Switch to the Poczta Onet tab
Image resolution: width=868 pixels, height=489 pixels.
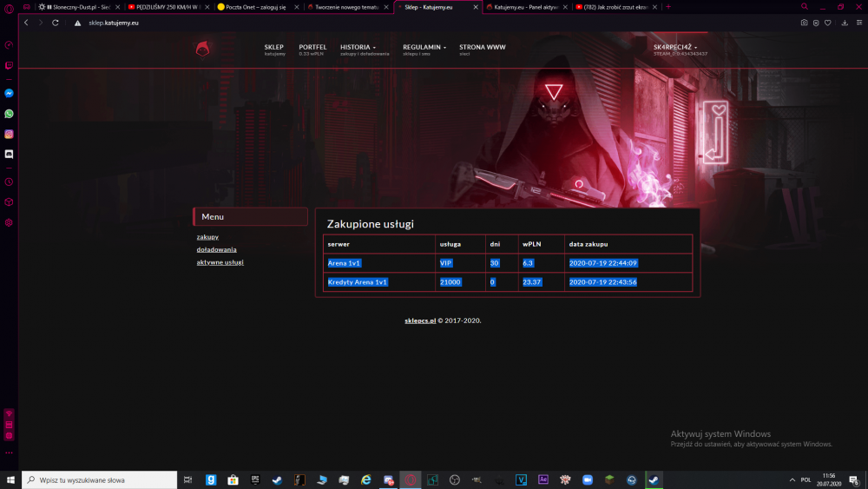point(258,7)
